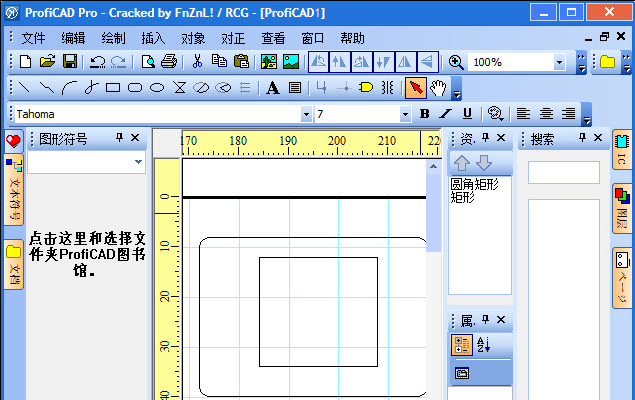Select the rounded rectangle drawing tool
The width and height of the screenshot is (635, 400).
pyautogui.click(x=135, y=88)
